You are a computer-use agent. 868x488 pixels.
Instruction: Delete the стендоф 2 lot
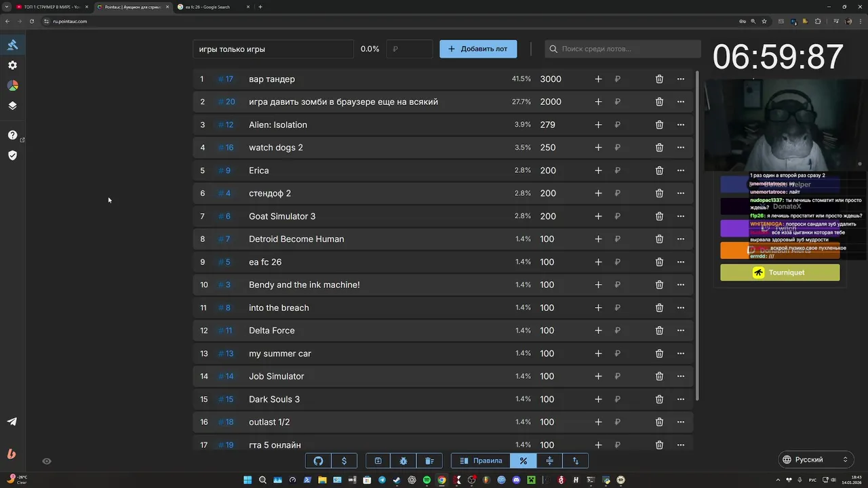659,193
